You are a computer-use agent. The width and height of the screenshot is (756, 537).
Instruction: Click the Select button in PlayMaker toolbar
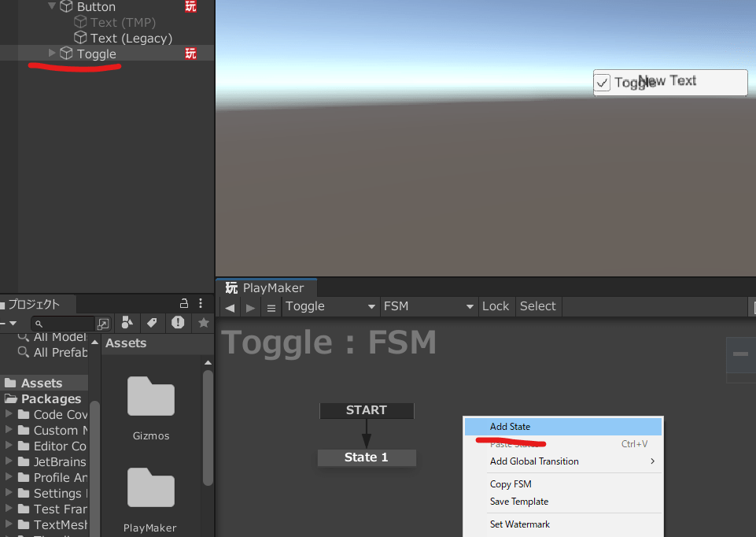click(x=538, y=306)
